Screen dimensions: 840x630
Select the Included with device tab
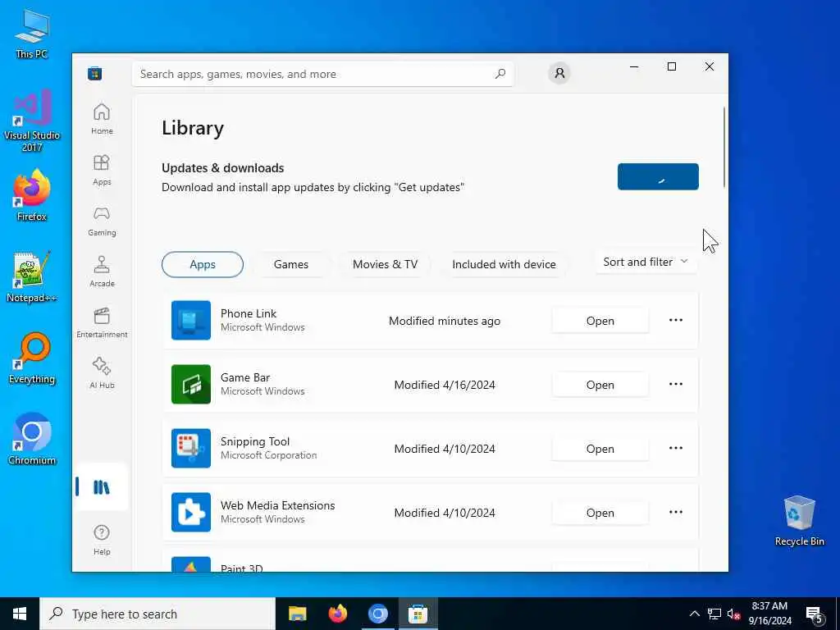504,265
